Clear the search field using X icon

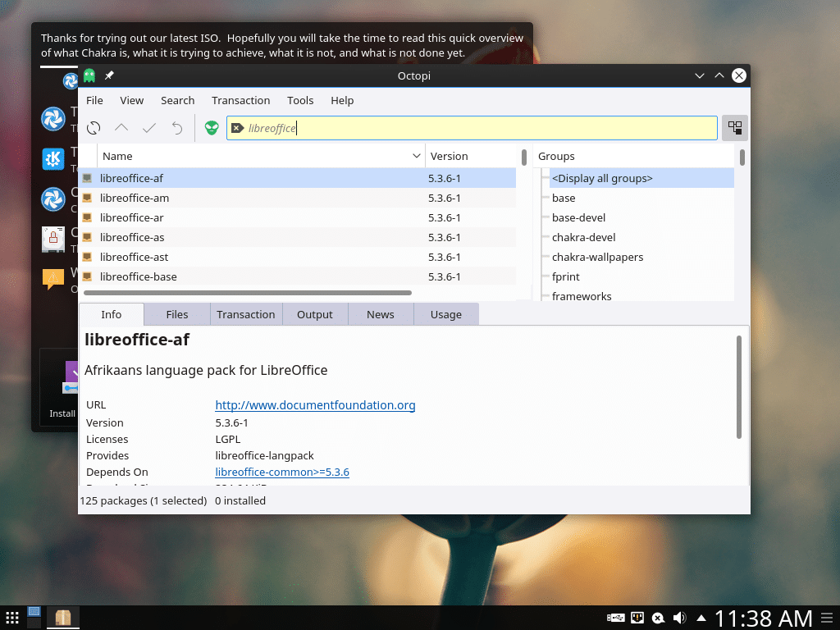click(237, 128)
